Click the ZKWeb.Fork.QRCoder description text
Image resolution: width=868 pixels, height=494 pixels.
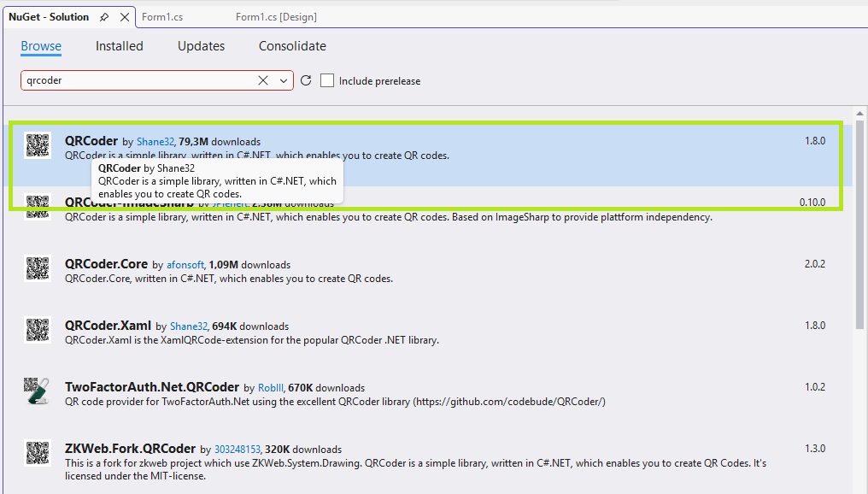tap(415, 469)
